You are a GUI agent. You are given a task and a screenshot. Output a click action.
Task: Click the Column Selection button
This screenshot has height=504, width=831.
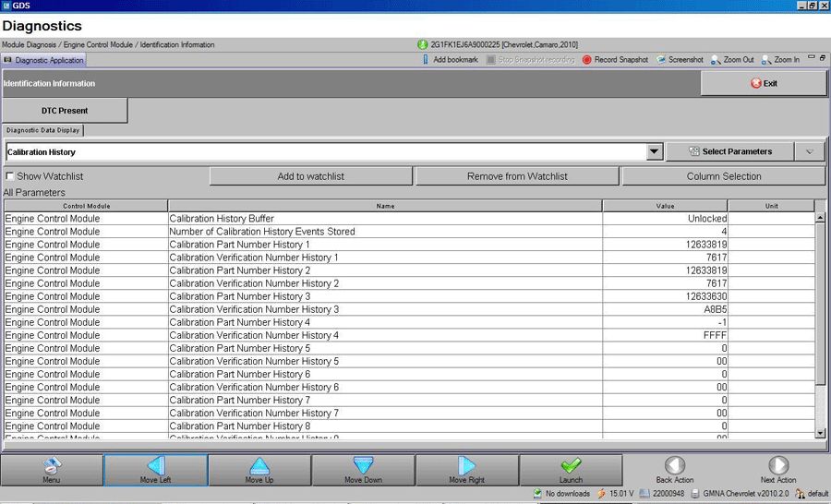(x=723, y=176)
